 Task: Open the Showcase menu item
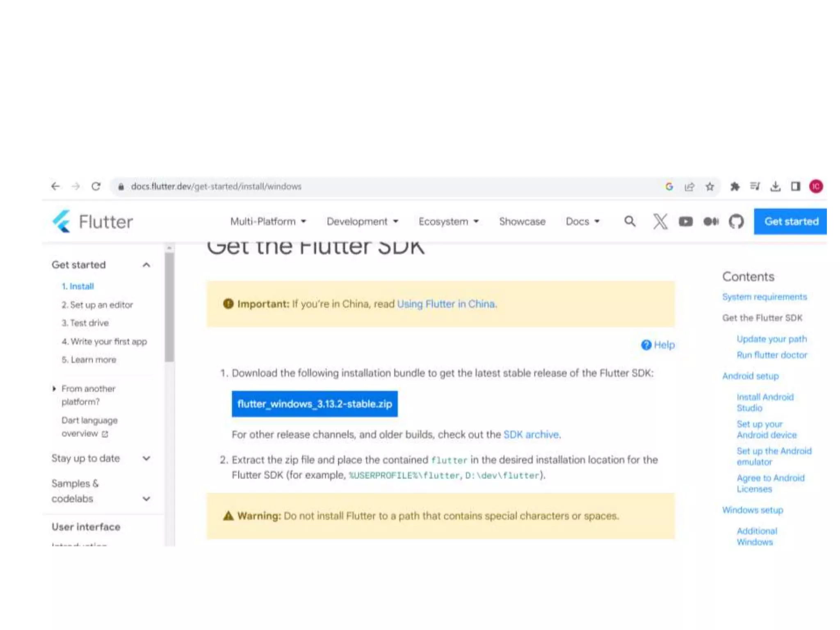tap(522, 221)
